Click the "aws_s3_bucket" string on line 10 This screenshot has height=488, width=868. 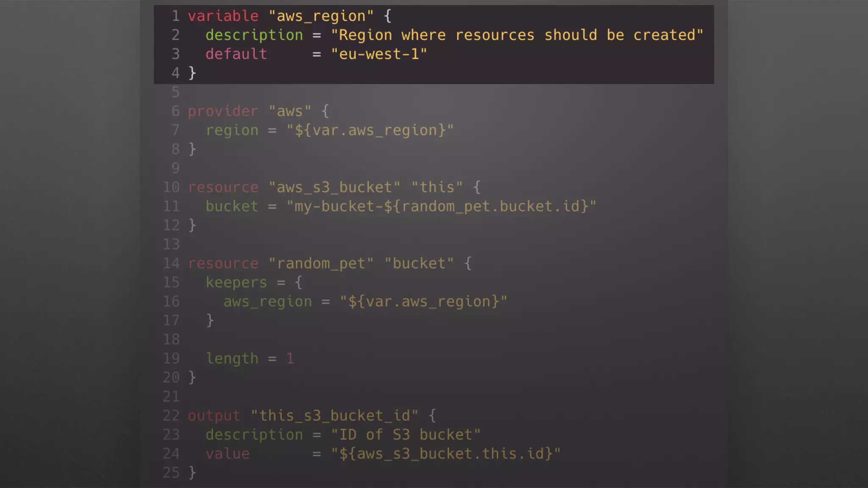[334, 187]
